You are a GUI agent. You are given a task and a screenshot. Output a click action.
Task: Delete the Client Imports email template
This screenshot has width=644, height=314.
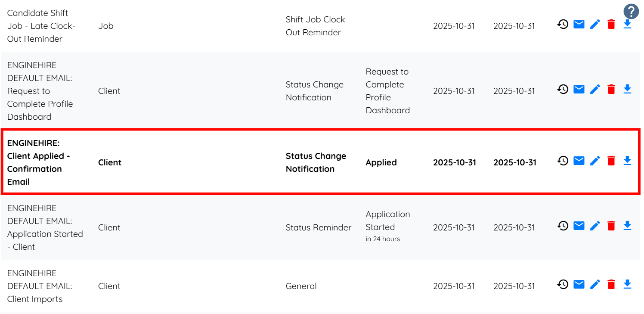pyautogui.click(x=611, y=284)
